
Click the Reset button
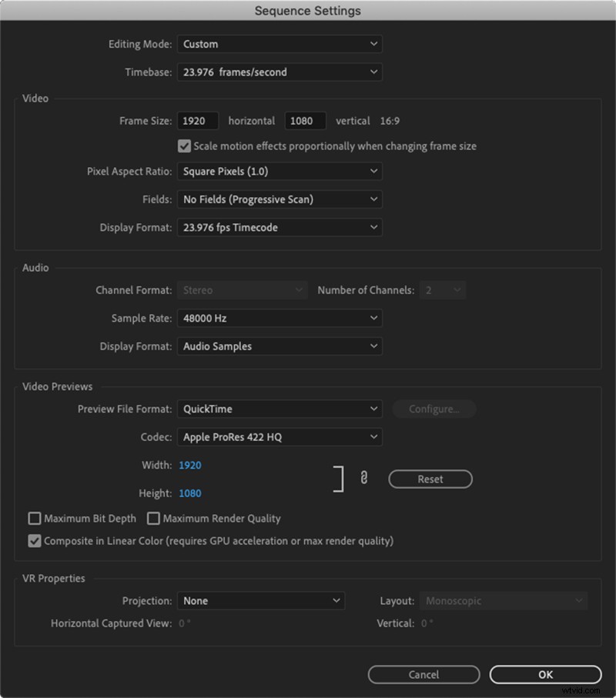[430, 479]
